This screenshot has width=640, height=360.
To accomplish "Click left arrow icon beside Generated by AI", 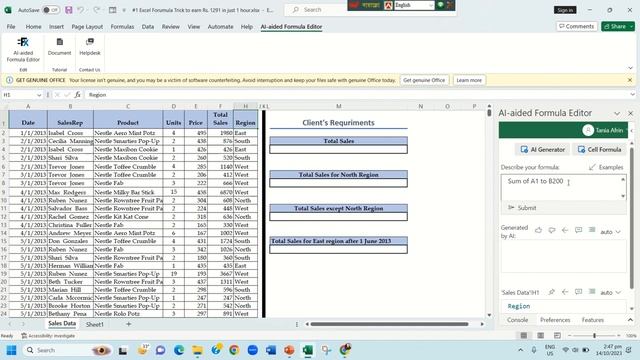I will [x=565, y=230].
